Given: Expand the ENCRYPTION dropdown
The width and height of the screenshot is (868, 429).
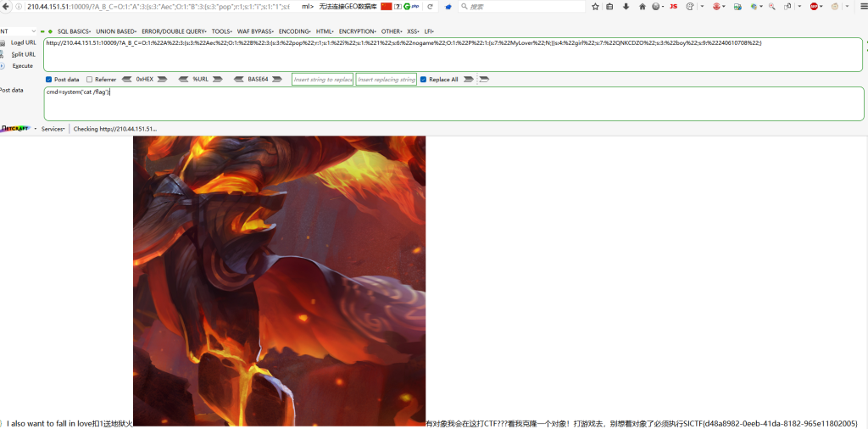Looking at the screenshot, I should pyautogui.click(x=357, y=31).
